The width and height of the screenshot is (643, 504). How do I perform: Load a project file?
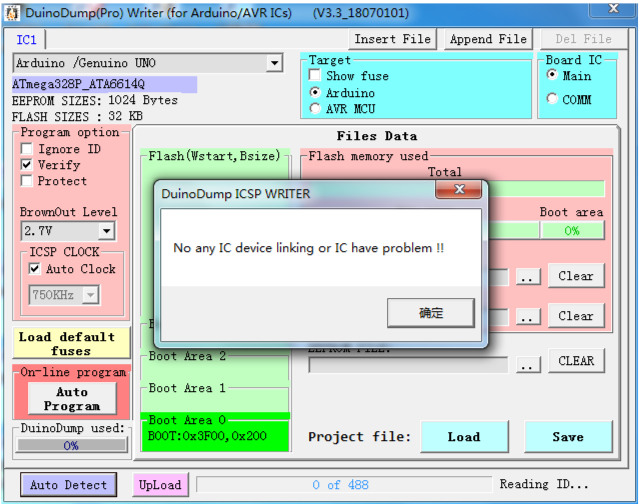click(x=464, y=437)
